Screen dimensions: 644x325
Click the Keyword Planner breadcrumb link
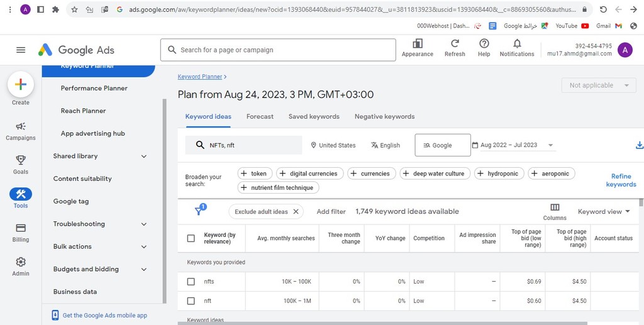(200, 77)
